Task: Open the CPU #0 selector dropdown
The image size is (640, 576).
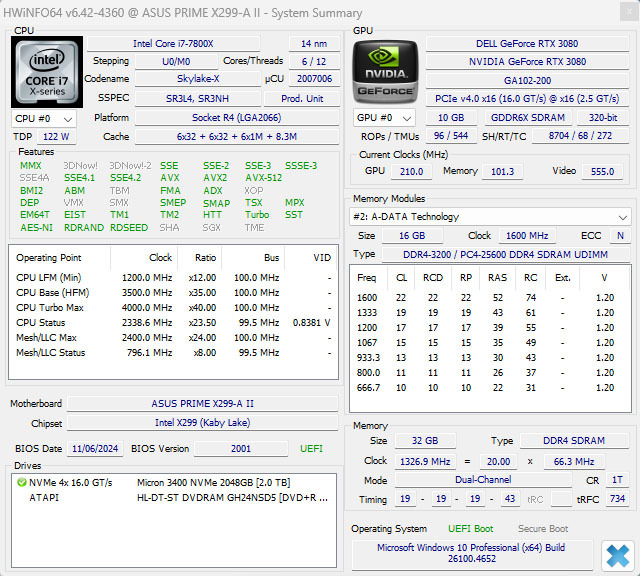Action: click(x=44, y=119)
